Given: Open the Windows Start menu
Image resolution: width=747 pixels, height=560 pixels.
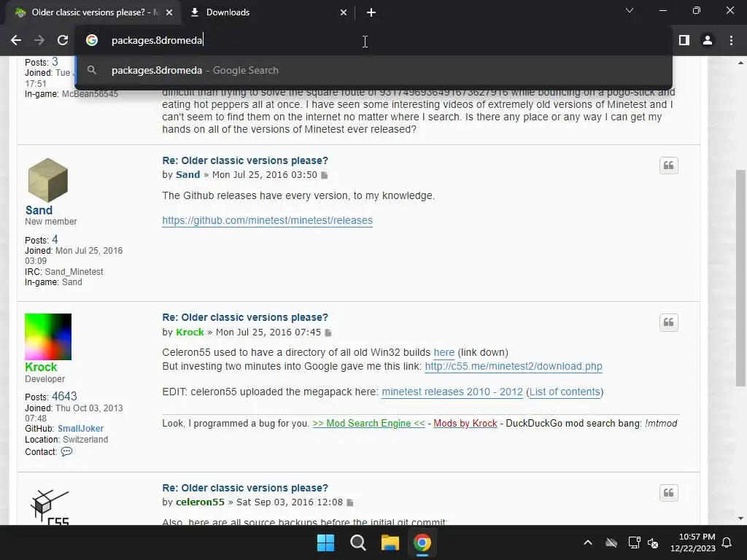Looking at the screenshot, I should click(x=326, y=542).
